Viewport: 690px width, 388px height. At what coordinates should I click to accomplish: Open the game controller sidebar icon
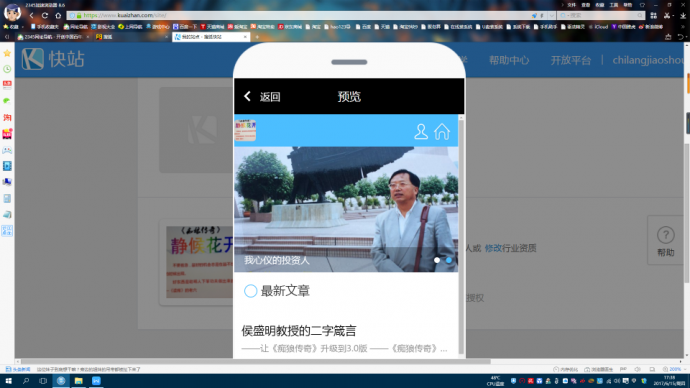(x=7, y=150)
